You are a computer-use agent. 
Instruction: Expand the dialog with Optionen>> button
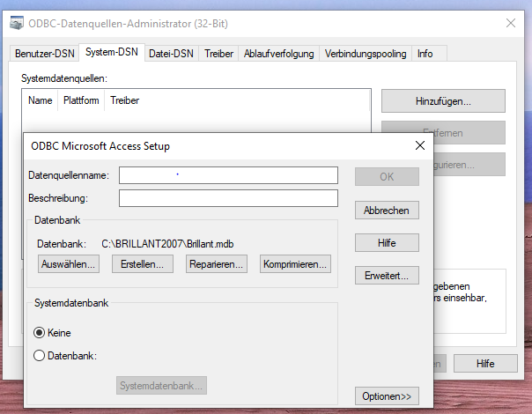[x=387, y=396]
